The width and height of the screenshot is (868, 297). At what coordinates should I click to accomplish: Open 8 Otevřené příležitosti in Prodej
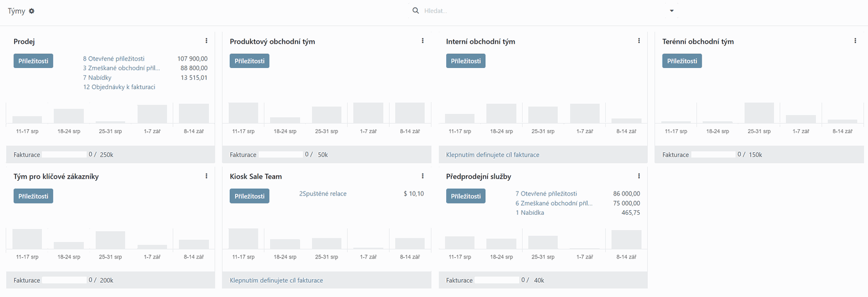114,58
